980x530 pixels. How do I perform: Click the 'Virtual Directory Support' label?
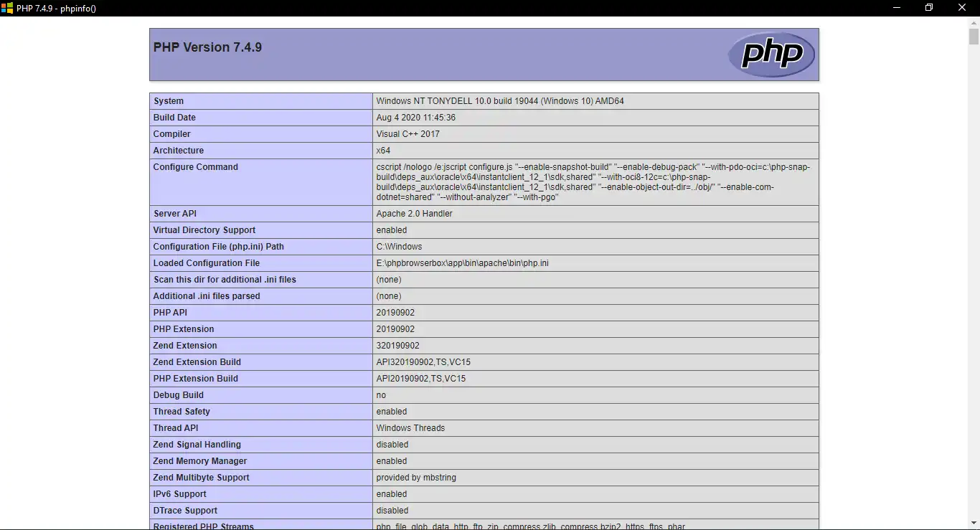[x=204, y=230]
